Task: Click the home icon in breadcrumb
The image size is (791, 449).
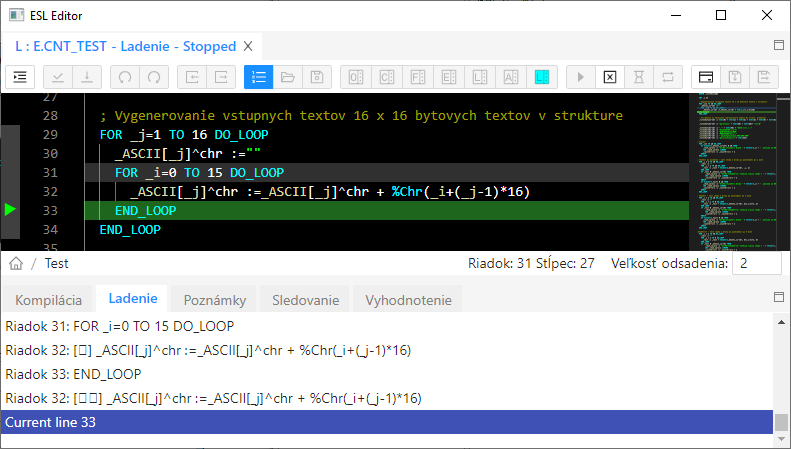Action: 16,263
